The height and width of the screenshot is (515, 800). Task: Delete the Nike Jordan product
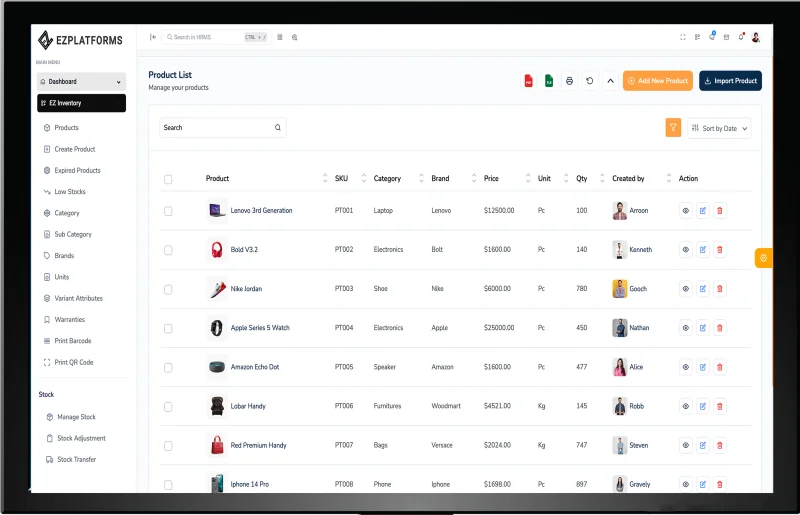(x=719, y=288)
